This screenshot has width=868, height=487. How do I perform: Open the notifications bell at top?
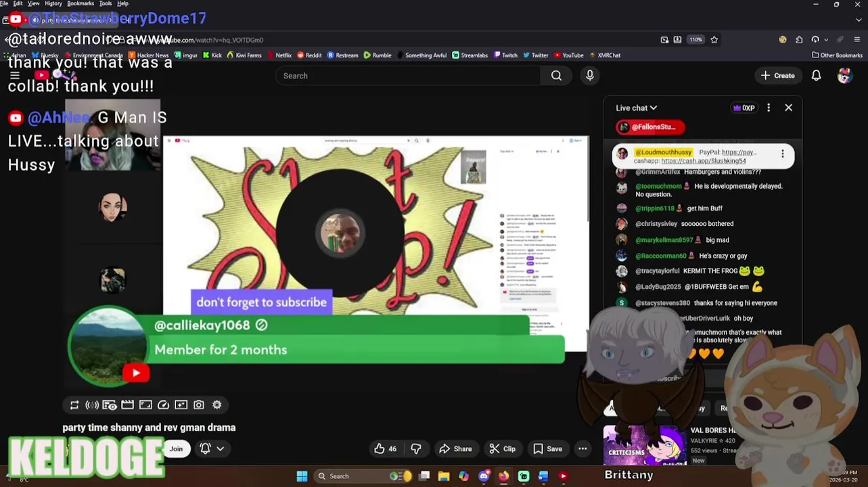pyautogui.click(x=816, y=76)
